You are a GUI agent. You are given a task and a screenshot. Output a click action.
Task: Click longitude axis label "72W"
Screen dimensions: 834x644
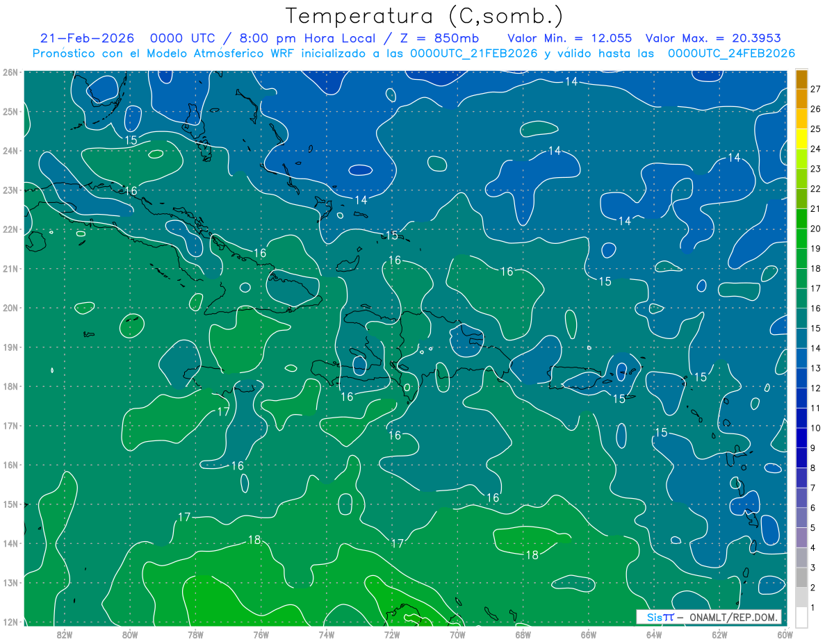[392, 634]
